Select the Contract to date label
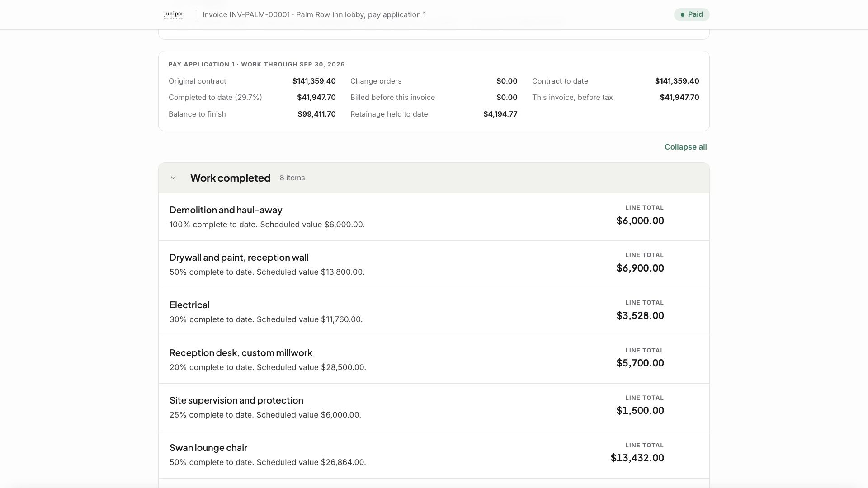 (x=560, y=81)
